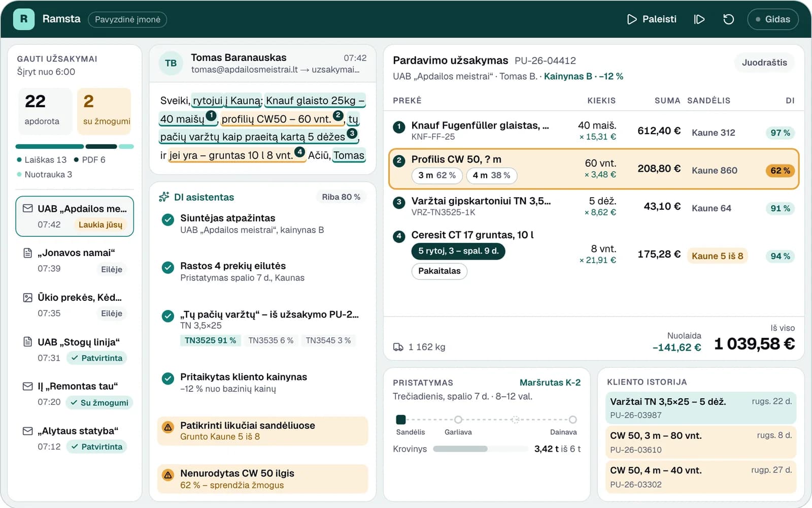
Task: Open the UAB „Stogų linija" order row
Action: pyautogui.click(x=75, y=350)
